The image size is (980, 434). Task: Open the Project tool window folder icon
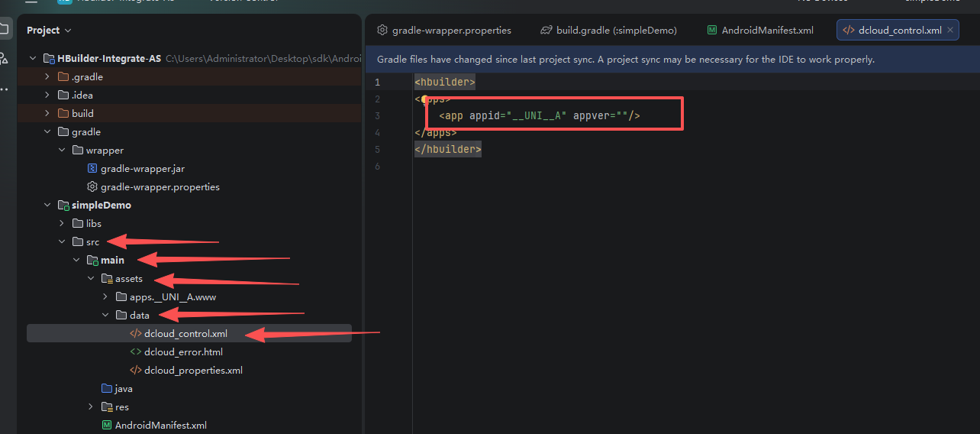tap(5, 29)
